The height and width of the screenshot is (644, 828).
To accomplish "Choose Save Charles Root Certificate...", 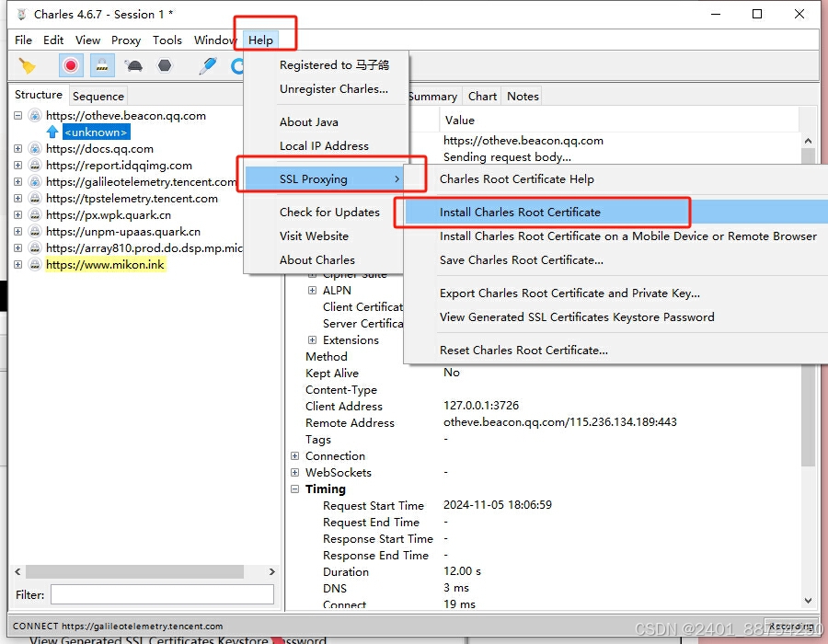I will [522, 259].
